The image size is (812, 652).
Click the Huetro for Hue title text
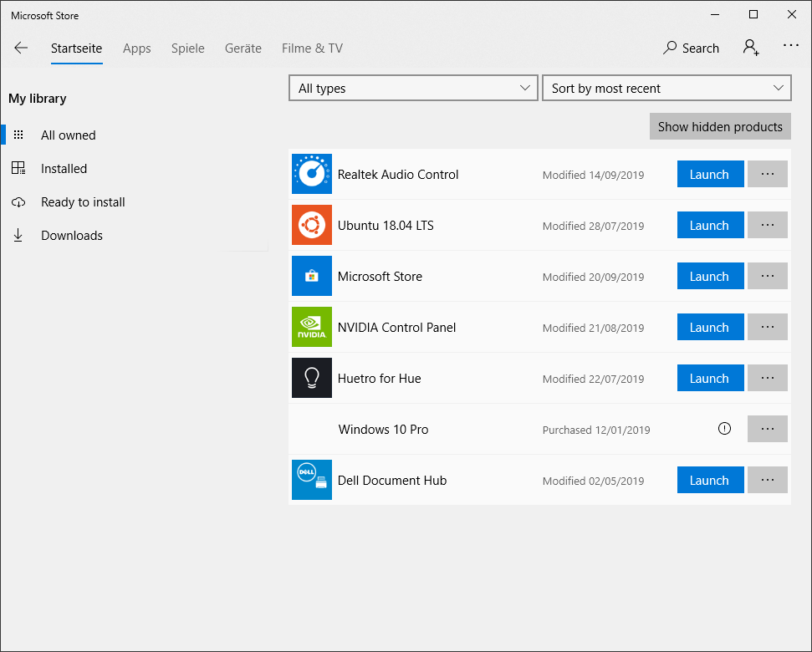pyautogui.click(x=379, y=379)
